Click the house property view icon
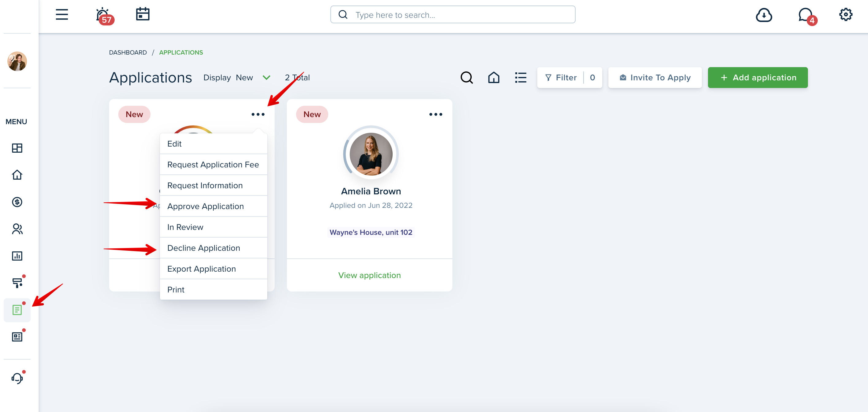Image resolution: width=868 pixels, height=412 pixels. (x=494, y=78)
